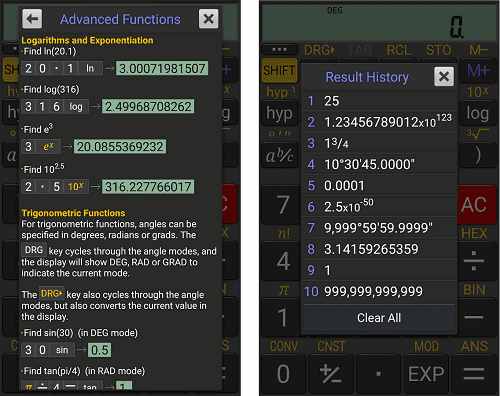Viewport: 500px width, 396px height.
Task: Go back using Advanced Functions back arrow
Action: [32, 19]
